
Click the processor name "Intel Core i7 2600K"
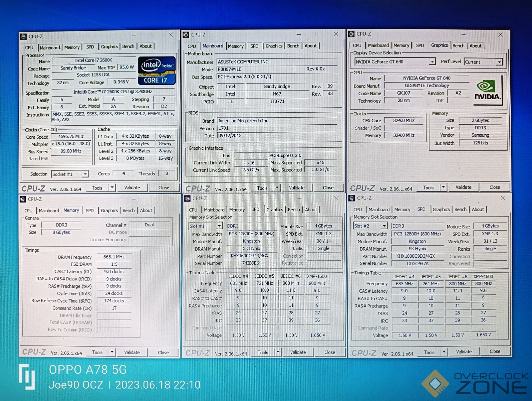(93, 60)
